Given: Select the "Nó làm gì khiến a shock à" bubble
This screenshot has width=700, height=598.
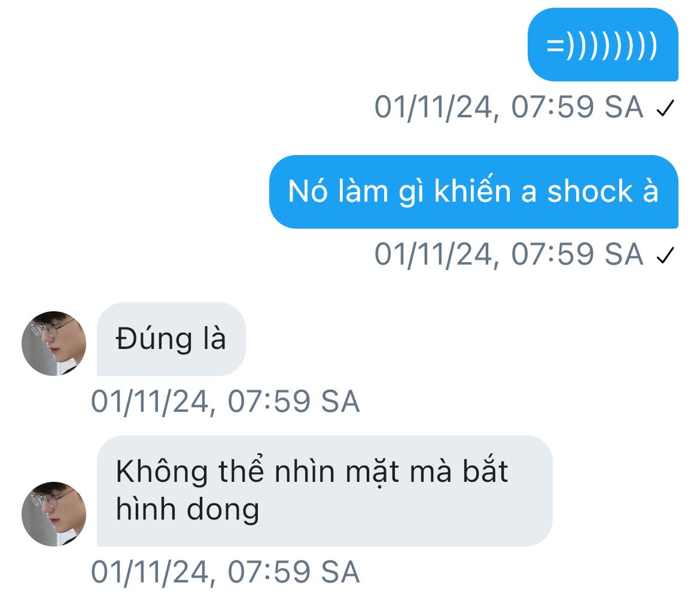Looking at the screenshot, I should tap(474, 192).
